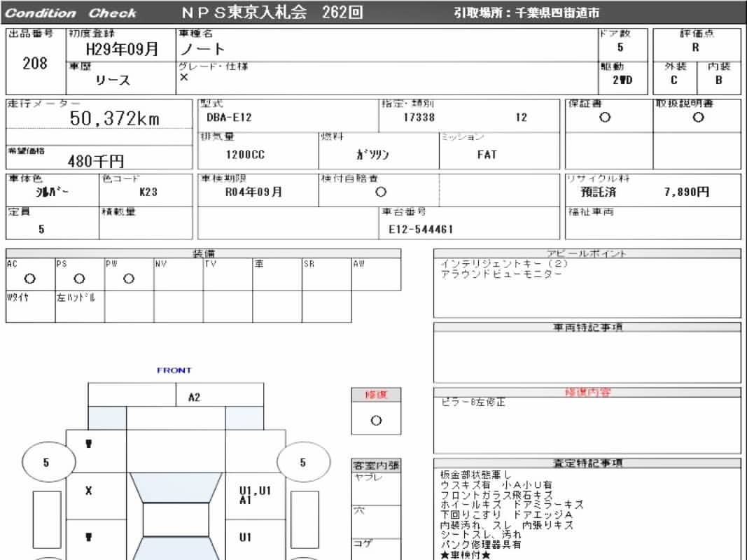Screen dimensions: 747x560
Task: Select the note パンク修理器具有
Action: click(480, 545)
